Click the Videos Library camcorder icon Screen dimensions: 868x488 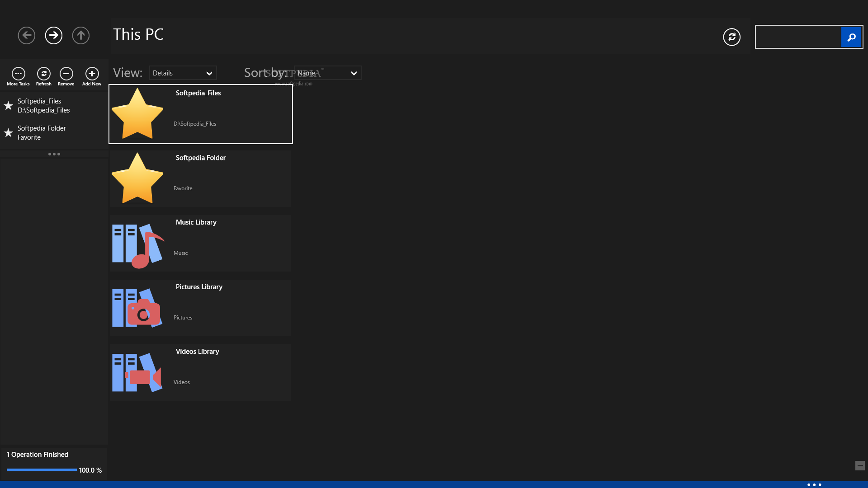[137, 373]
